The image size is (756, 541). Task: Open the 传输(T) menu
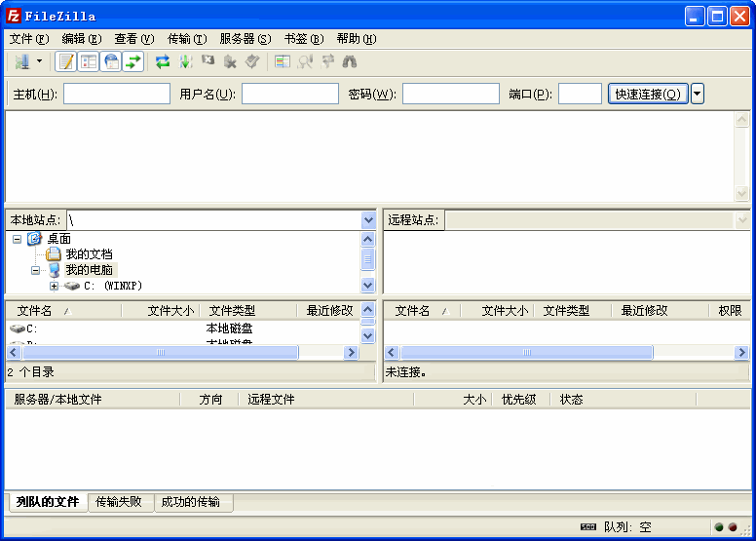click(186, 39)
